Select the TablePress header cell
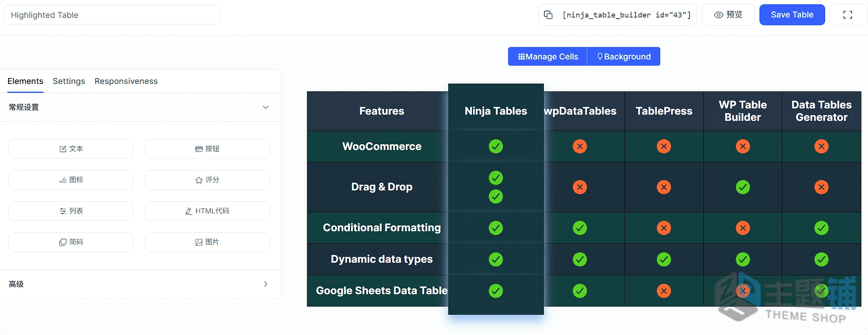The height and width of the screenshot is (335, 868). [x=664, y=111]
